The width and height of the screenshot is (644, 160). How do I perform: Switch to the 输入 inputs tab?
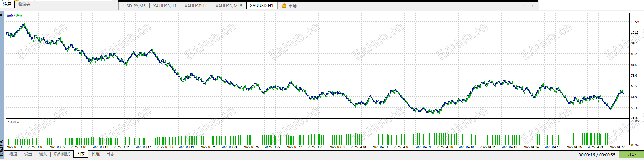43,154
